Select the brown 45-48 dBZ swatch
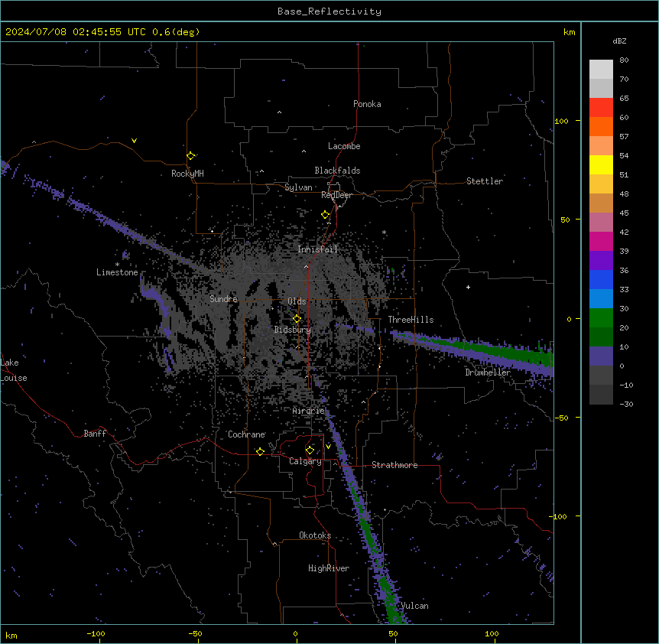The image size is (659, 644). 601,203
